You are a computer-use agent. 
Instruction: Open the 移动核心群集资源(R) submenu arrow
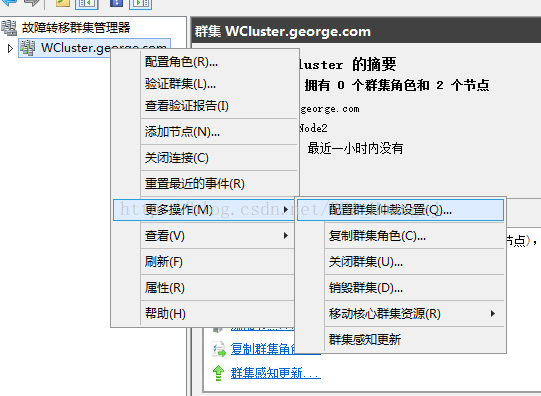[493, 314]
